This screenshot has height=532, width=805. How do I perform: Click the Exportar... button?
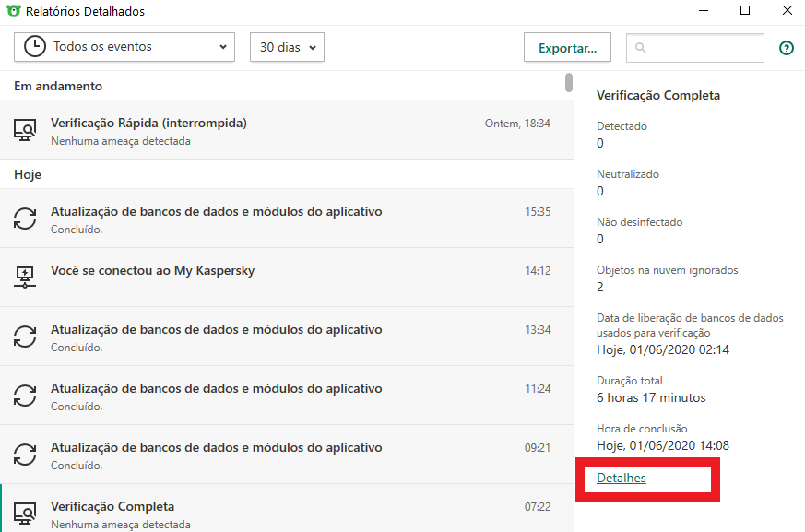pyautogui.click(x=567, y=47)
